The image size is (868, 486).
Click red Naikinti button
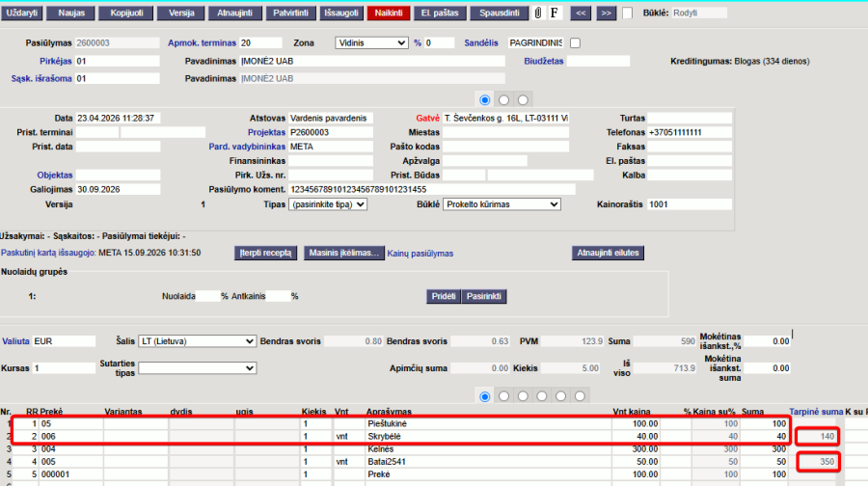click(389, 13)
